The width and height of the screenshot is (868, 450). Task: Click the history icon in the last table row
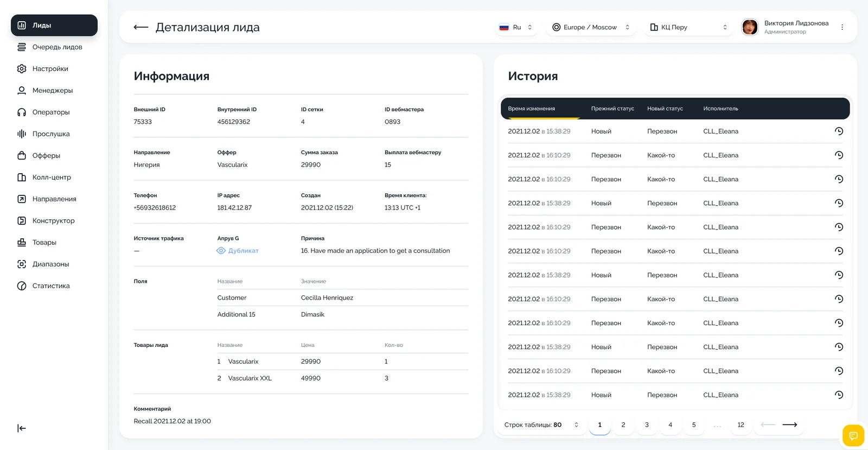pos(839,395)
